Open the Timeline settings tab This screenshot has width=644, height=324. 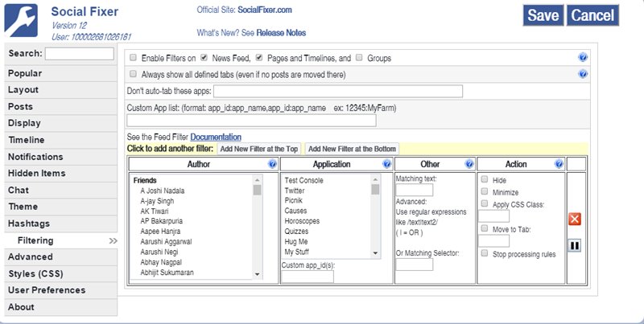coord(60,140)
